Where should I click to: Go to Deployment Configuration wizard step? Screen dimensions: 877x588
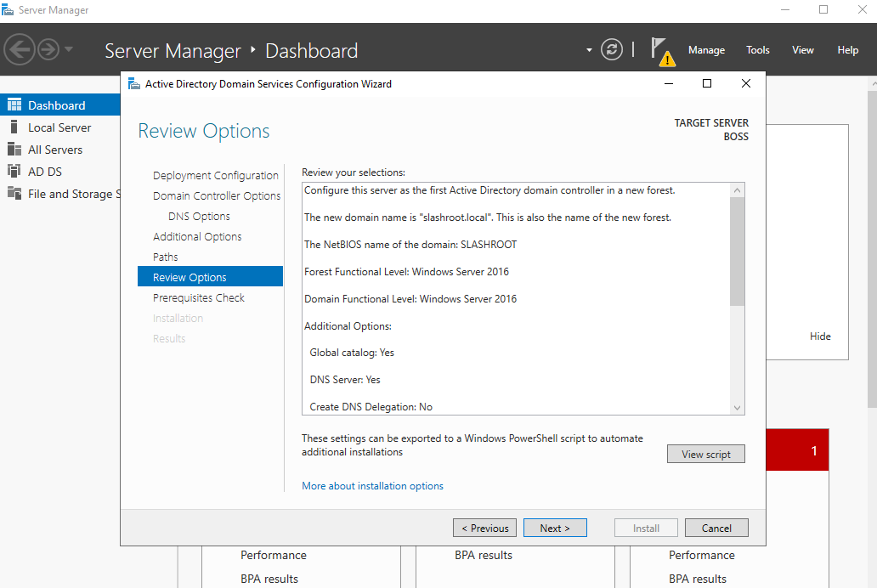(215, 175)
